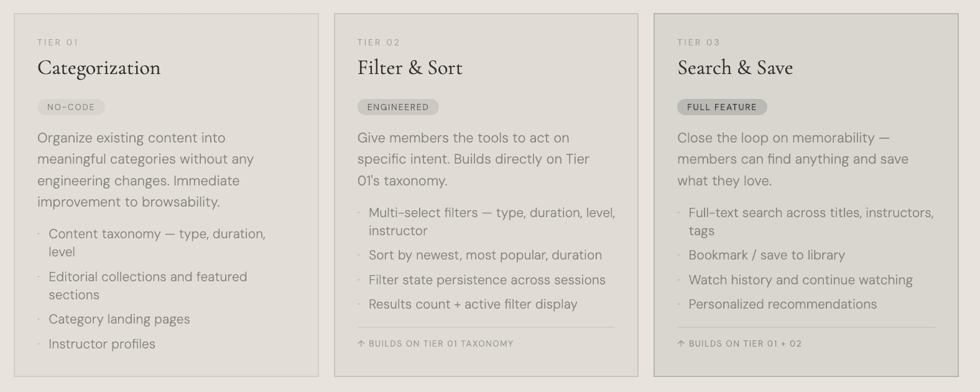Click the TIER 01 label

58,42
